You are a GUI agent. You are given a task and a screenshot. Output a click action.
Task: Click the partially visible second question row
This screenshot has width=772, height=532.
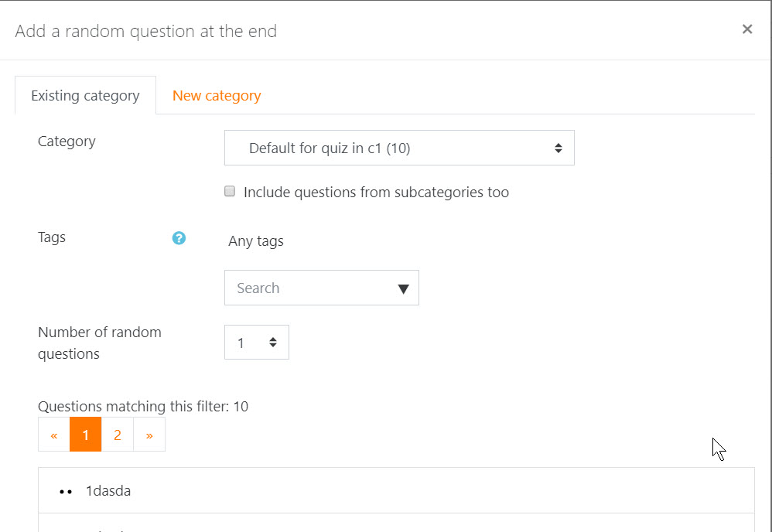click(396, 523)
